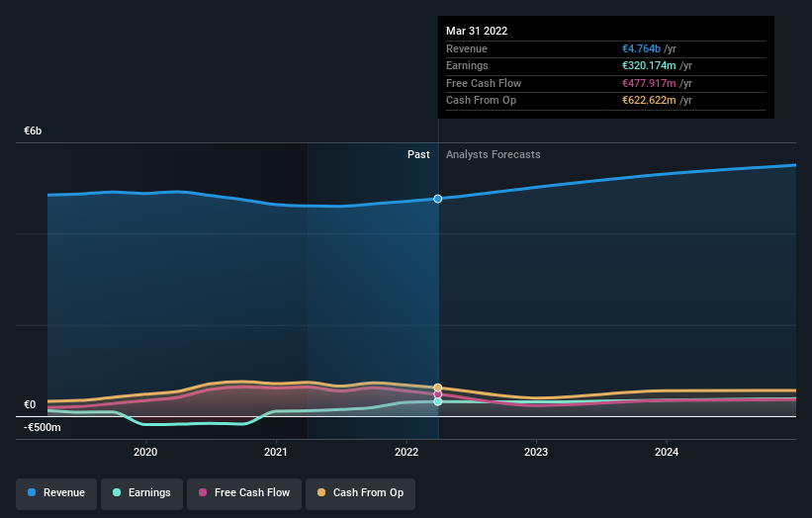
Task: Toggle the Free Cash Flow legend series
Action: (244, 493)
